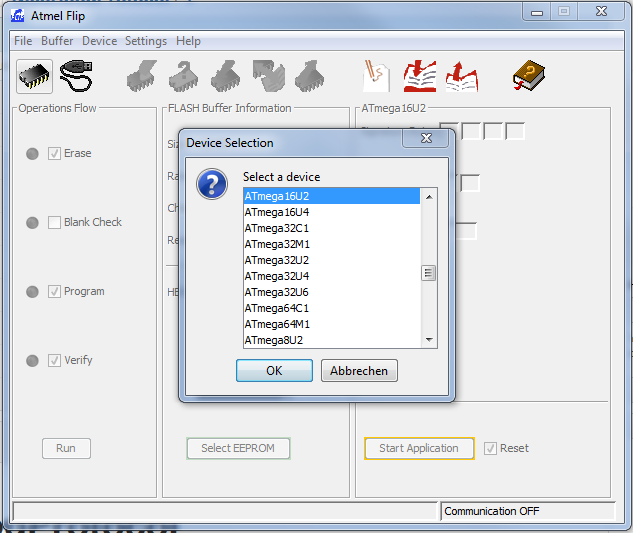Viewport: 633px width, 533px height.
Task: Click the USB cable communication icon
Action: point(76,76)
